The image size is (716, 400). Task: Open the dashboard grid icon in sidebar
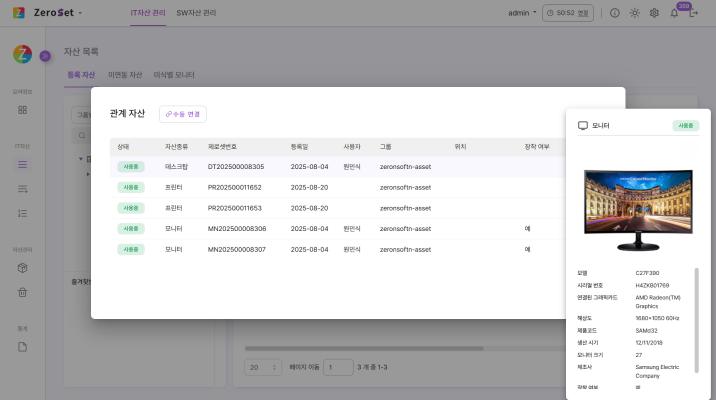point(22,110)
